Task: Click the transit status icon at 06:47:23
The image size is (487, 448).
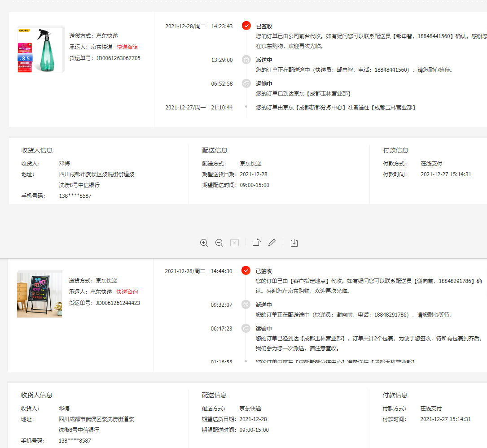Action: point(246,328)
